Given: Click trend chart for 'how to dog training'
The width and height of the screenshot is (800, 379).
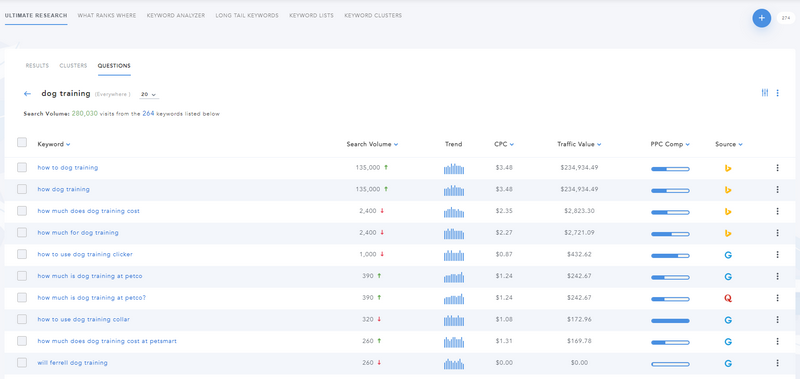Looking at the screenshot, I should (x=454, y=168).
